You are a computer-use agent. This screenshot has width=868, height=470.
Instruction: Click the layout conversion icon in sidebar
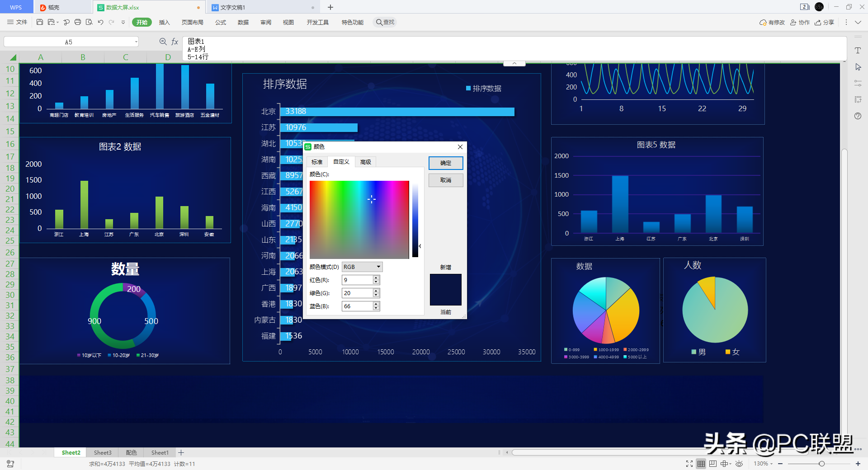pyautogui.click(x=858, y=99)
